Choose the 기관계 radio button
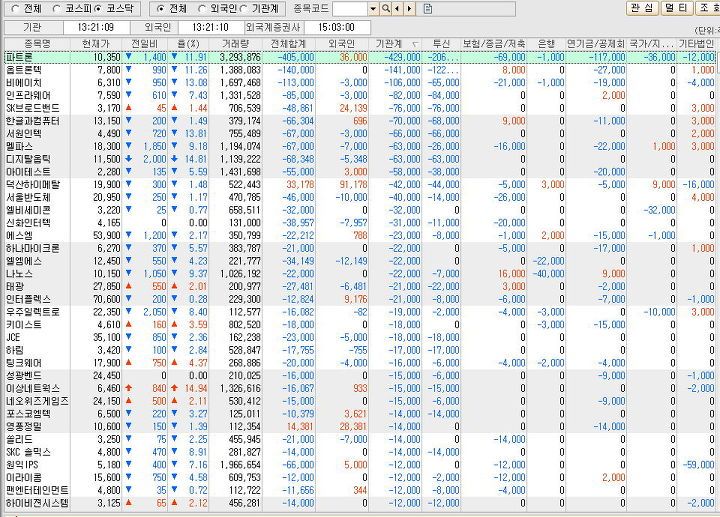 point(243,8)
